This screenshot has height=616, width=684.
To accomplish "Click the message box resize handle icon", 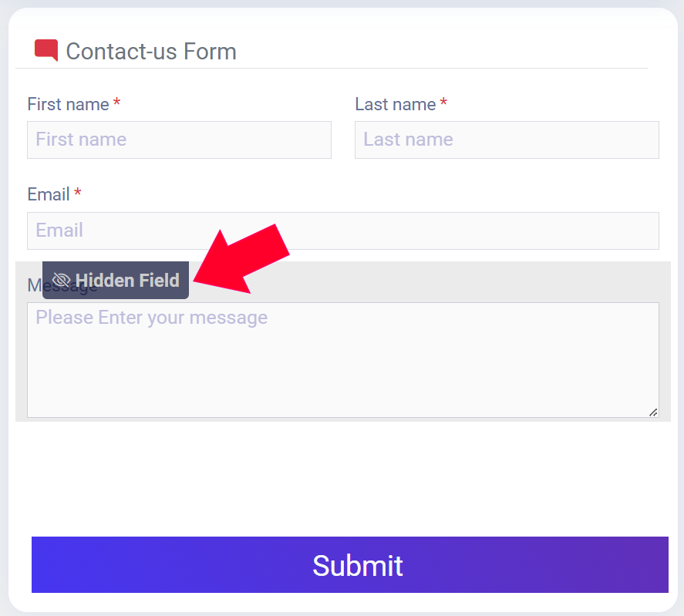I will pos(652,412).
